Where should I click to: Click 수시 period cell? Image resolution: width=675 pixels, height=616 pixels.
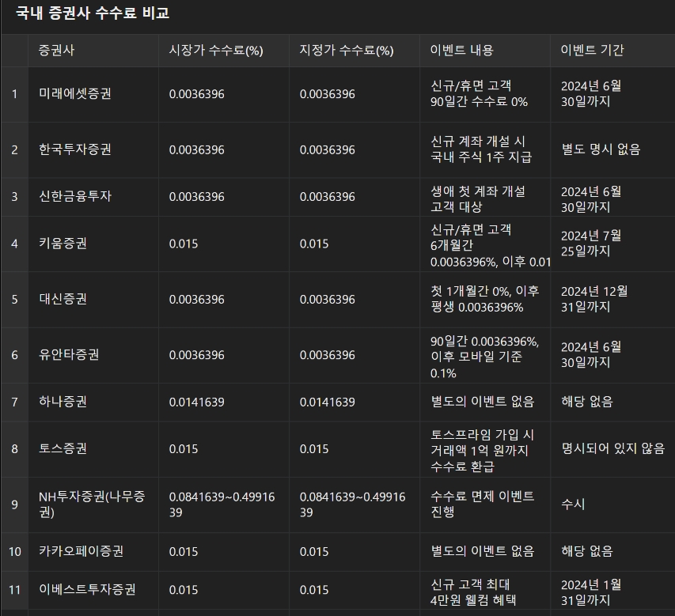pos(612,505)
